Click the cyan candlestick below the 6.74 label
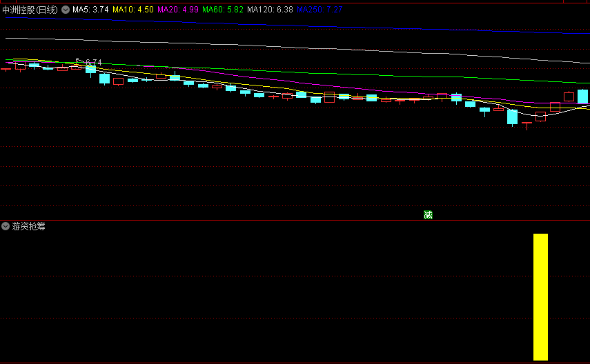Screen dimensions: 590x364 coord(90,69)
